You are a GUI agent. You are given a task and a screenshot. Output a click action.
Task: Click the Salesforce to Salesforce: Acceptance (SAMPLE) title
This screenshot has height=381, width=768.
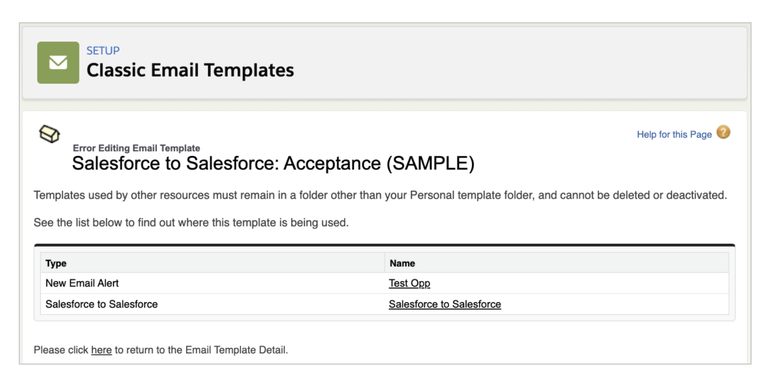pyautogui.click(x=273, y=164)
